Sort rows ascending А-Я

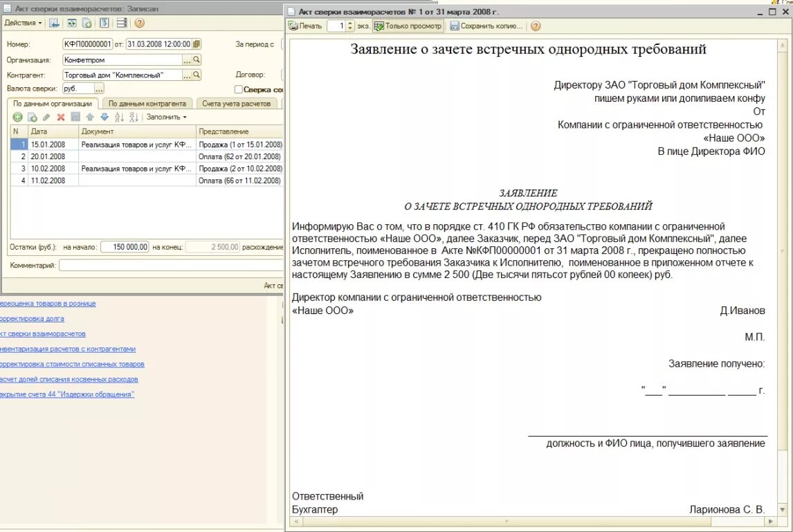pyautogui.click(x=119, y=117)
